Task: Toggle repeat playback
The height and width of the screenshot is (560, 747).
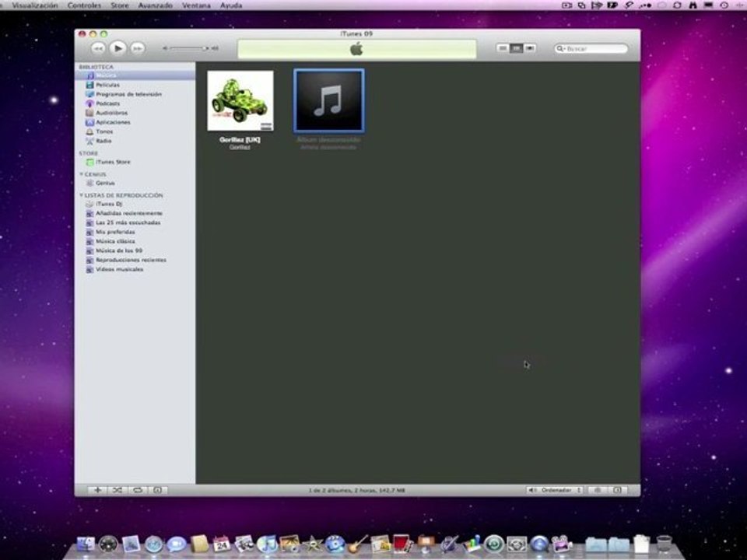Action: [x=137, y=490]
